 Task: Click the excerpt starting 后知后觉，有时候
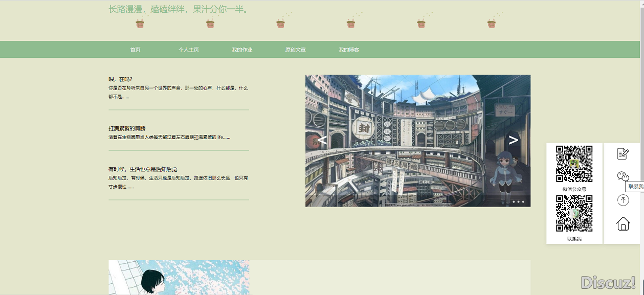click(178, 182)
